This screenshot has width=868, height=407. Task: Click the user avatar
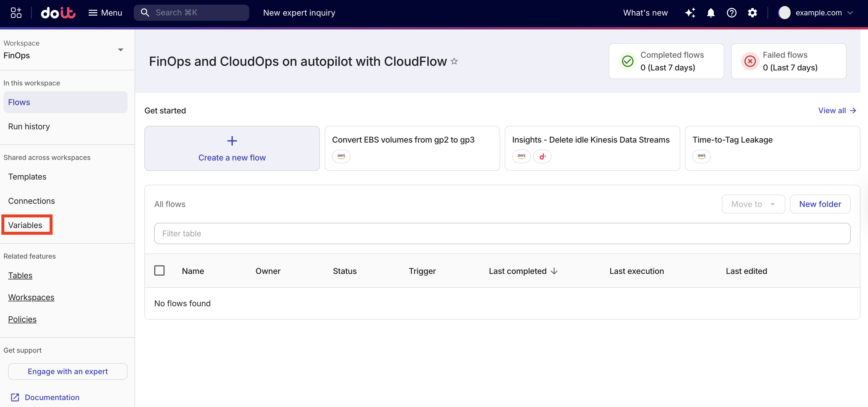click(784, 13)
